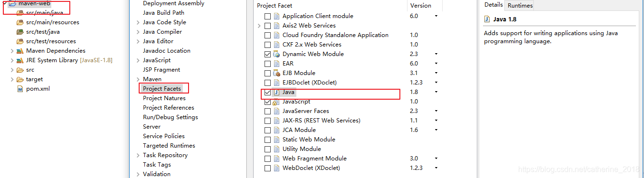Screen dimensions: 644x178
Task: Click the Web Fragment Module facet icon
Action: coord(276,159)
